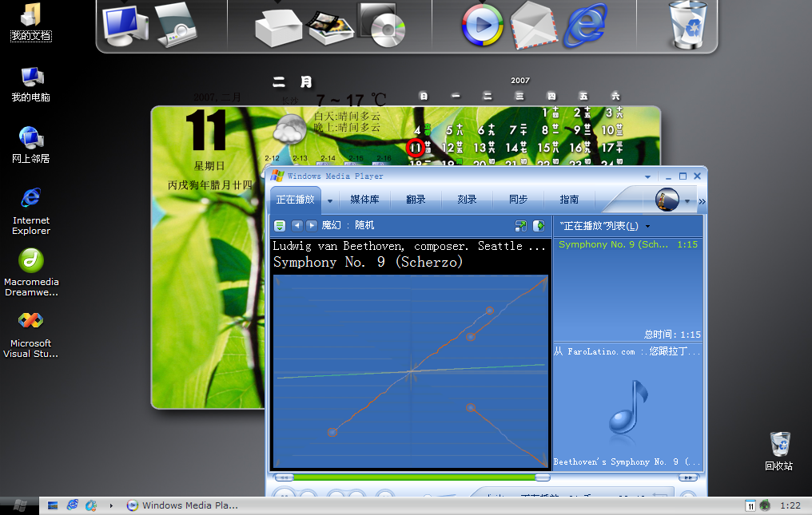This screenshot has width=812, height=515.
Task: Click the seek bar slider handle
Action: click(542, 477)
